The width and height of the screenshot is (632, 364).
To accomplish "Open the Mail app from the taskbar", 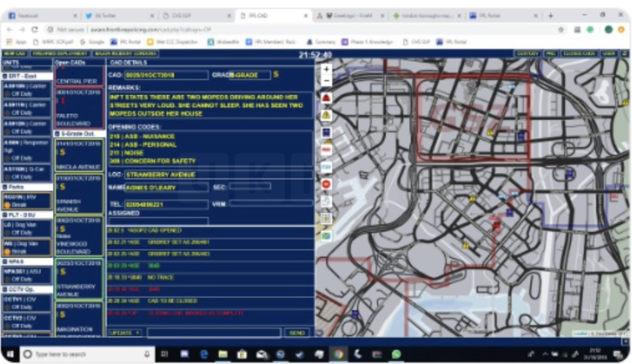I will [262, 354].
